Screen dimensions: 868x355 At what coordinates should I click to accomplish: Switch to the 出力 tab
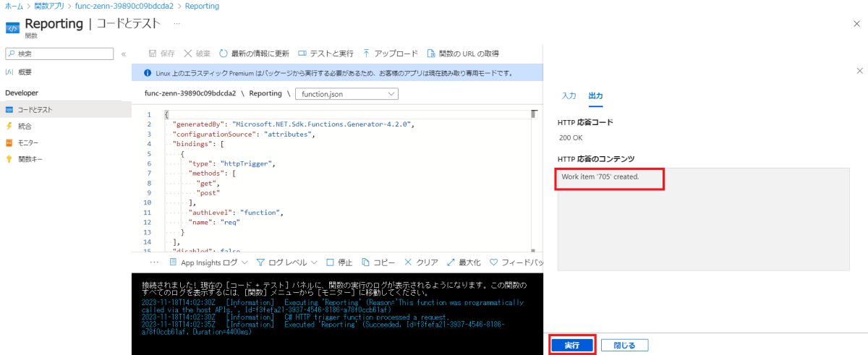595,95
